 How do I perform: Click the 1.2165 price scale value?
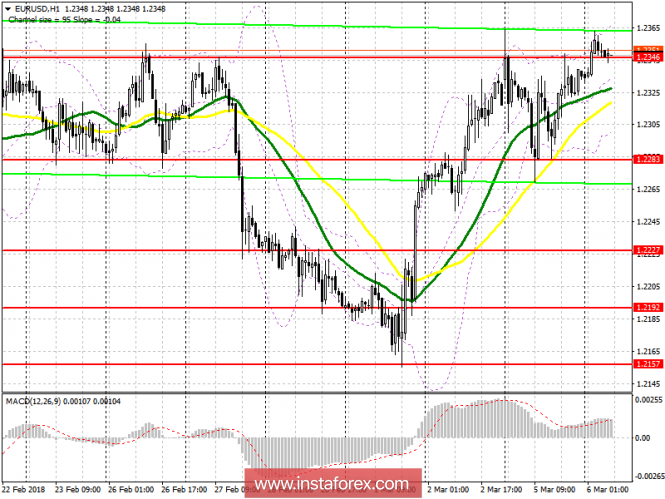click(x=648, y=351)
